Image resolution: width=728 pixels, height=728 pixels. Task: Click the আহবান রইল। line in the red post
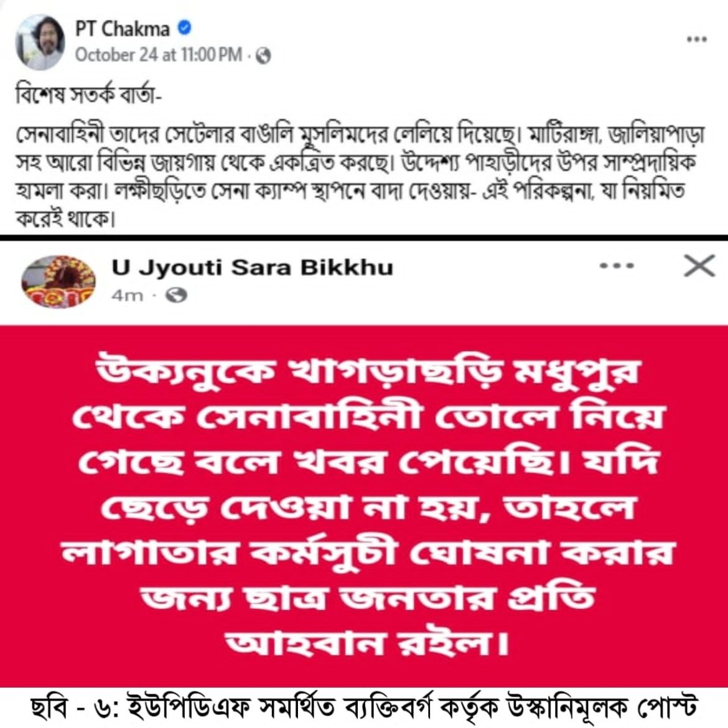tap(368, 644)
